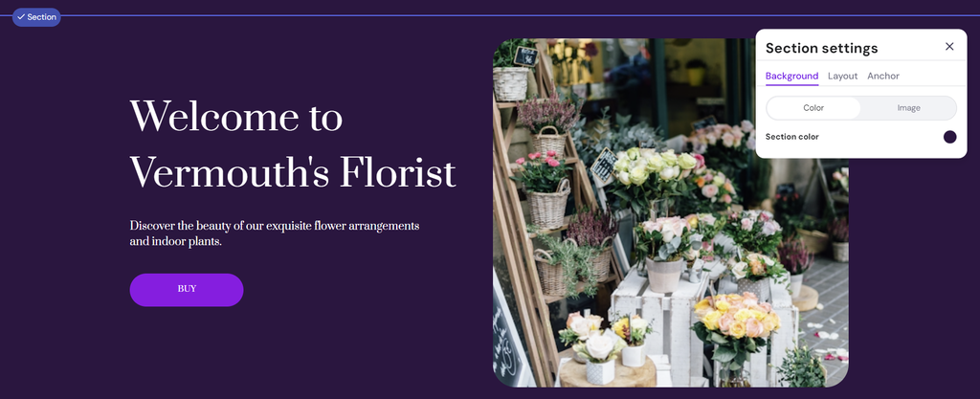This screenshot has height=399, width=980.
Task: Click the purple BUY button
Action: [x=187, y=290]
